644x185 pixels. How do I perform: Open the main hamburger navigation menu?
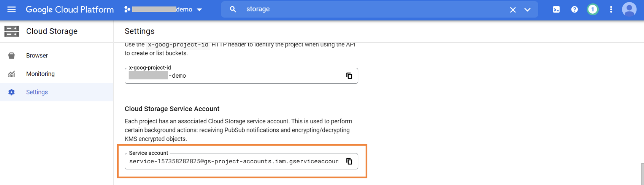pyautogui.click(x=11, y=9)
